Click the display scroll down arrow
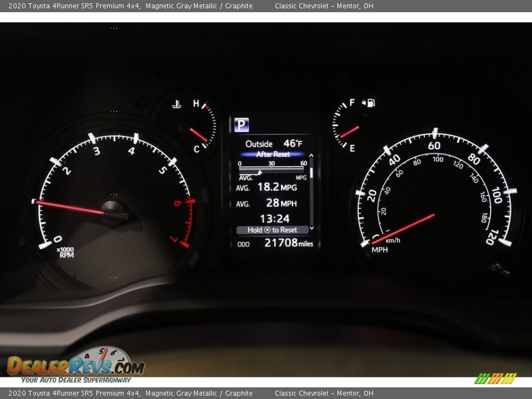The width and height of the screenshot is (532, 399). 311,228
